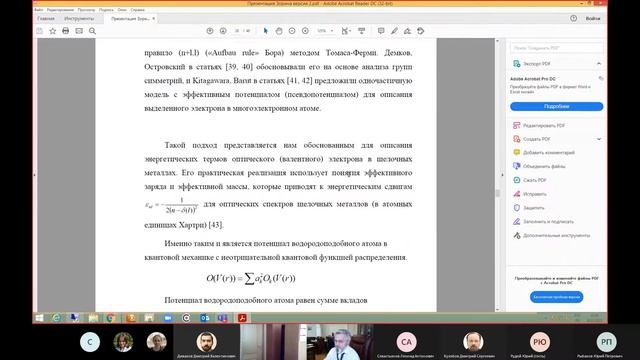Screen dimensions: 640x360
Task: Open the Подпись menu
Action: [x=106, y=10]
